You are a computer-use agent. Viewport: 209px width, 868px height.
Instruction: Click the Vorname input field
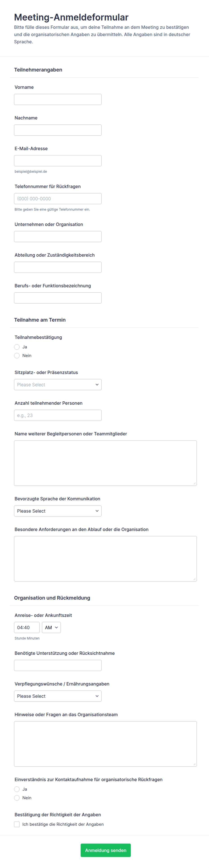pos(58,99)
